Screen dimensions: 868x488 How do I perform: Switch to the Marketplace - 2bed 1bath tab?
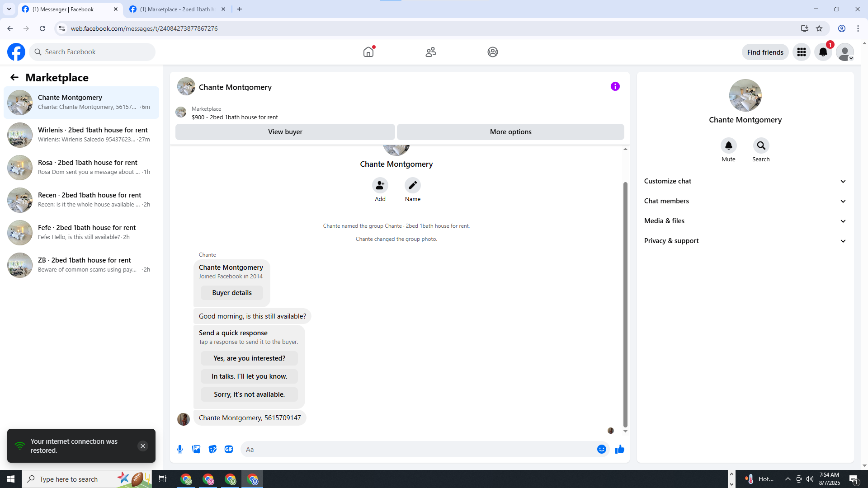pyautogui.click(x=178, y=9)
